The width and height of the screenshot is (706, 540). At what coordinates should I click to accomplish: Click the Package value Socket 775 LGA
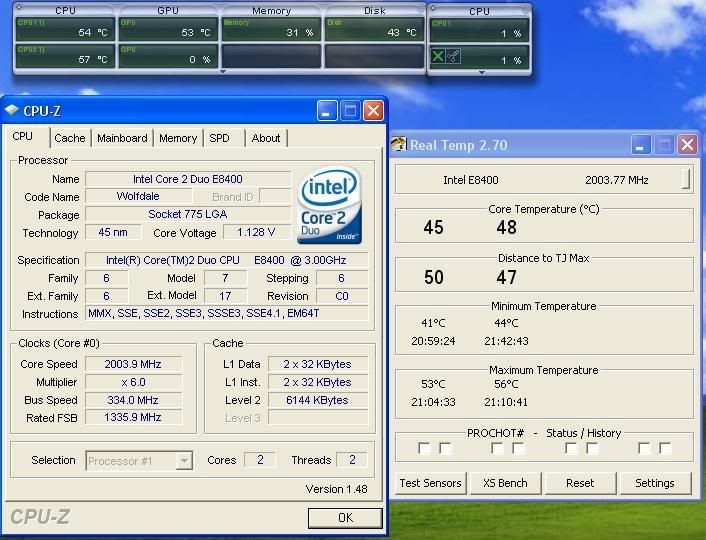click(188, 214)
